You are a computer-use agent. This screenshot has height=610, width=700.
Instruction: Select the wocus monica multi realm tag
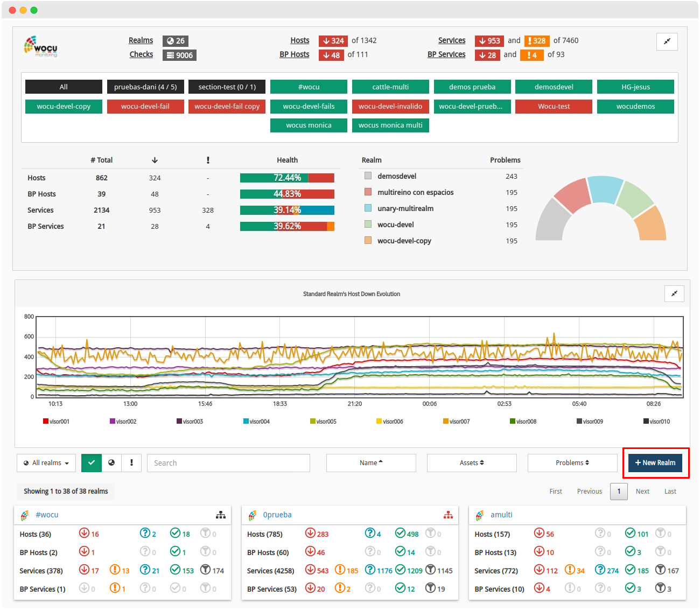[x=390, y=125]
